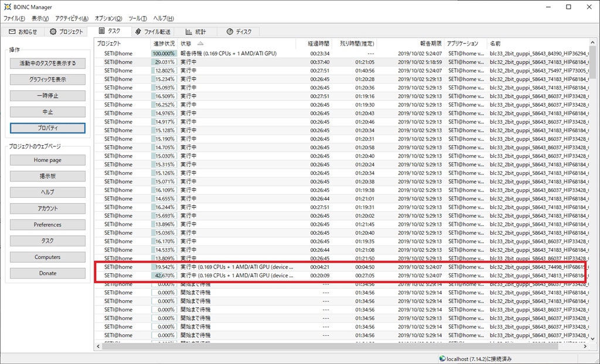The width and height of the screenshot is (600, 364).
Task: Click the gear icon on プロジェクト tab
Action: (x=53, y=32)
